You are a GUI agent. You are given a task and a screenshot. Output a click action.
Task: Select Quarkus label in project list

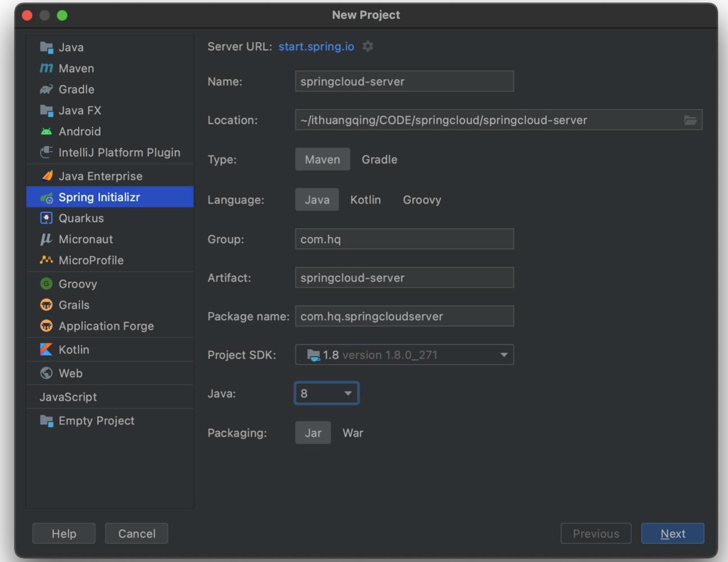pos(81,218)
